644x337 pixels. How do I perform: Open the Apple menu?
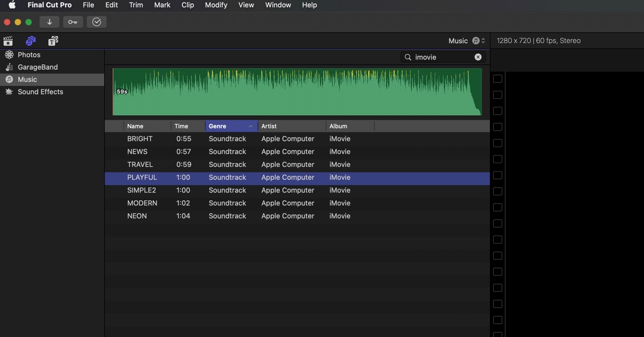[x=12, y=5]
